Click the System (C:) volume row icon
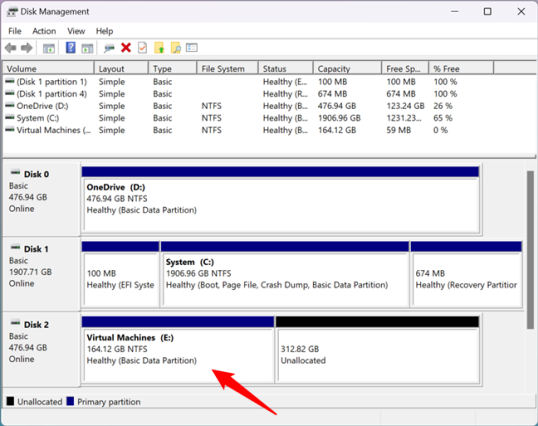 [x=10, y=117]
